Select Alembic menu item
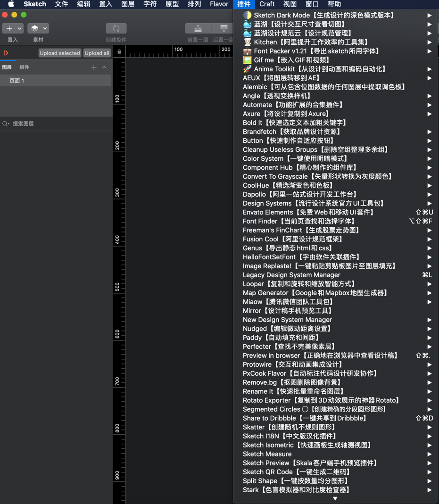This screenshot has height=504, width=439. [x=336, y=87]
